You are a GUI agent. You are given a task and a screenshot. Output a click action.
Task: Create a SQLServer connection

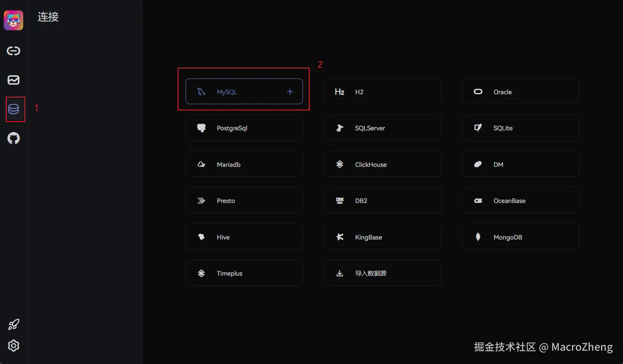(382, 128)
